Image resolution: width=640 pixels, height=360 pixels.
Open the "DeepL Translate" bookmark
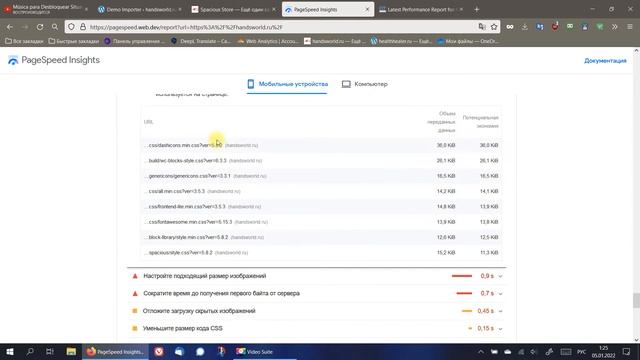point(201,41)
